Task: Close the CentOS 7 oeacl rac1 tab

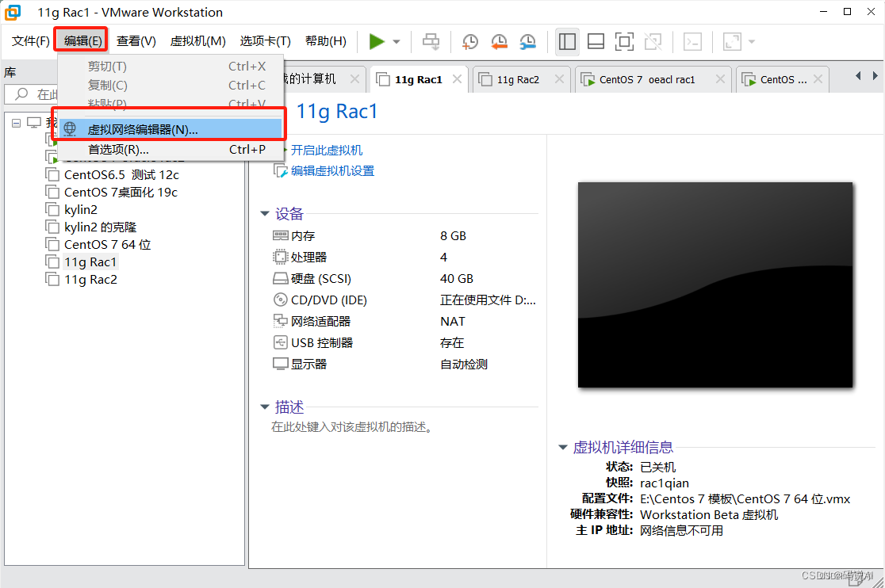Action: tap(720, 79)
